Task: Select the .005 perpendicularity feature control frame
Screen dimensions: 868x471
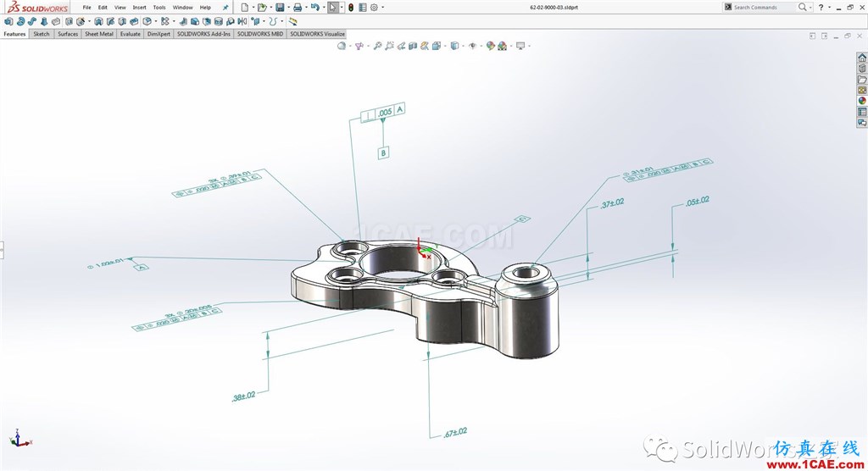Action: 382,111
